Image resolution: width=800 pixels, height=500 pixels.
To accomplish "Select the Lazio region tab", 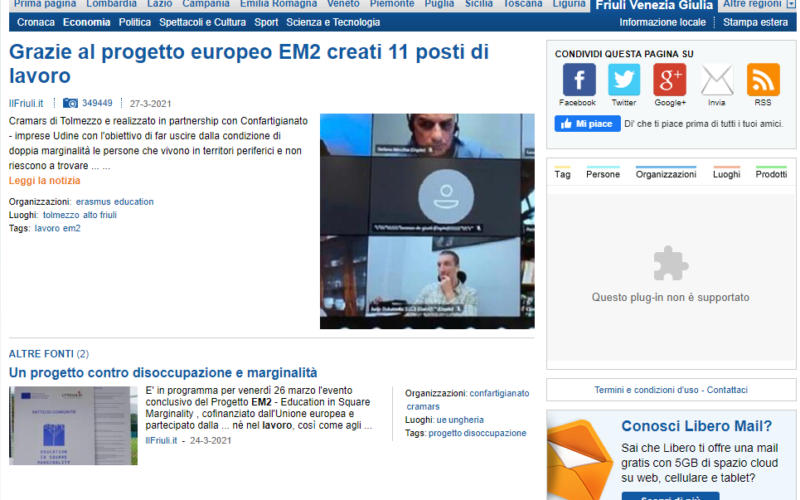I will click(159, 4).
